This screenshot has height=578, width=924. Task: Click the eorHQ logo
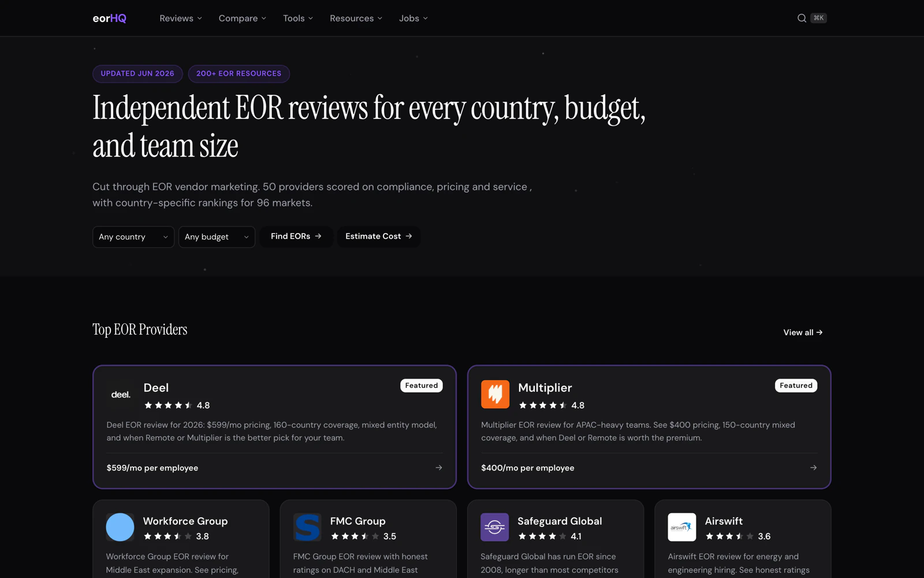(x=110, y=18)
